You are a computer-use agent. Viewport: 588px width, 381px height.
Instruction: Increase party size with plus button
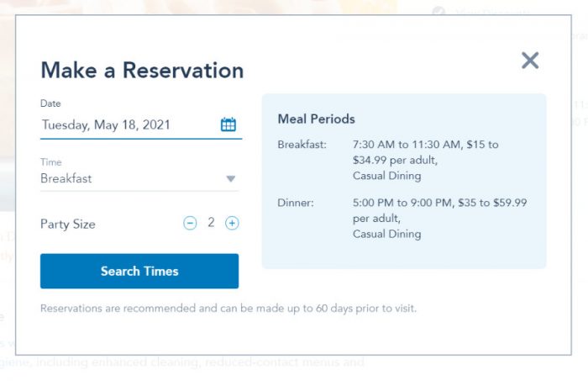click(x=232, y=223)
